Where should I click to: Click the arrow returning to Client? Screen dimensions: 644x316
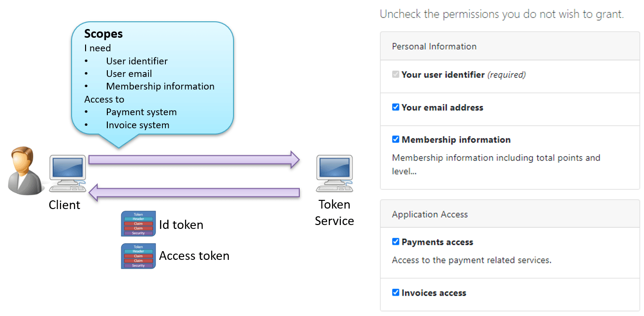click(x=193, y=192)
